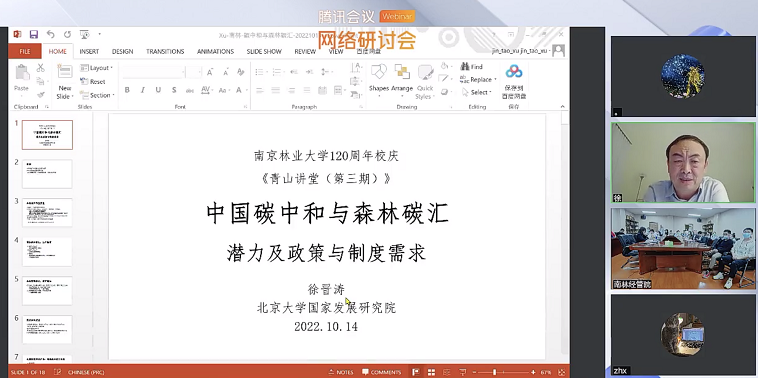Click the Undo arrow icon
Screen dimensions: 758x378
(x=50, y=34)
